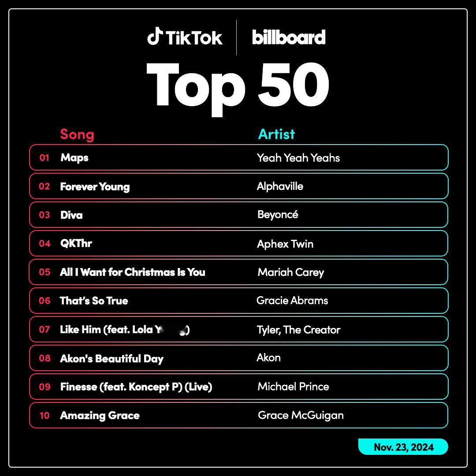476x476 pixels.
Task: Open All I Want for Christmas Is You
Action: [132, 272]
